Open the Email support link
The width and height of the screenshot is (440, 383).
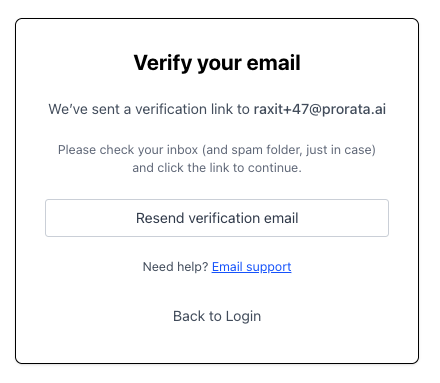(x=251, y=267)
